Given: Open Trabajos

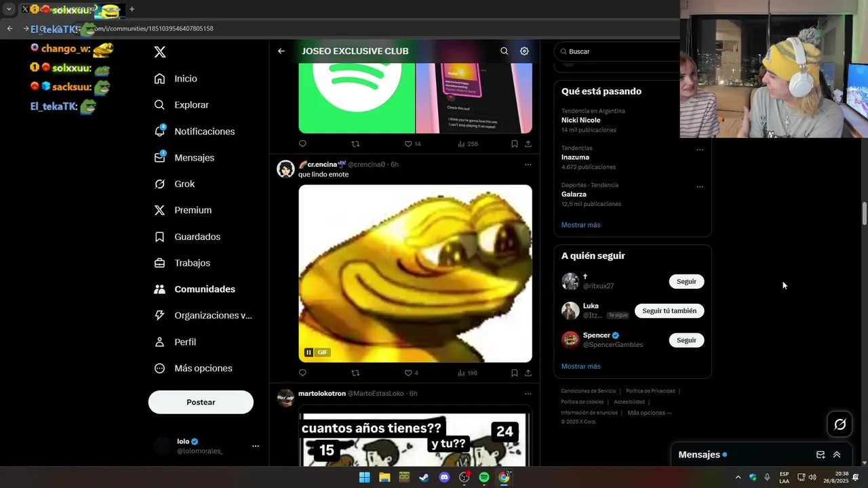Looking at the screenshot, I should click(x=182, y=263).
